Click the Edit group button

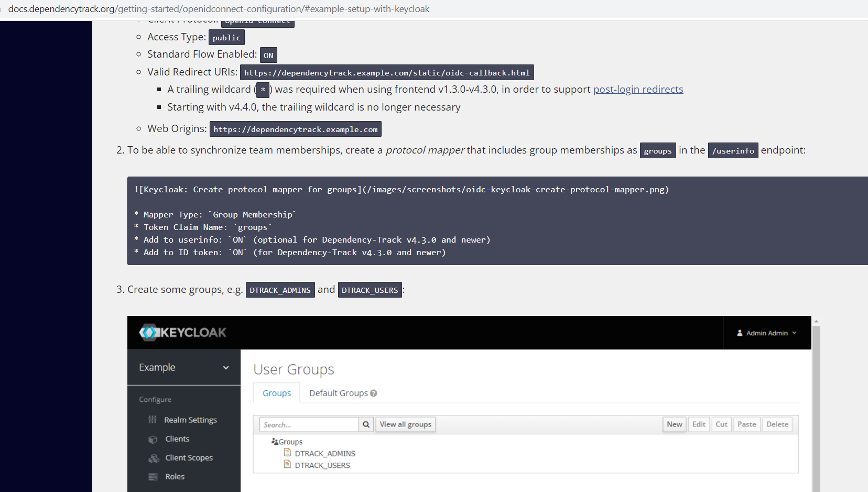(699, 424)
